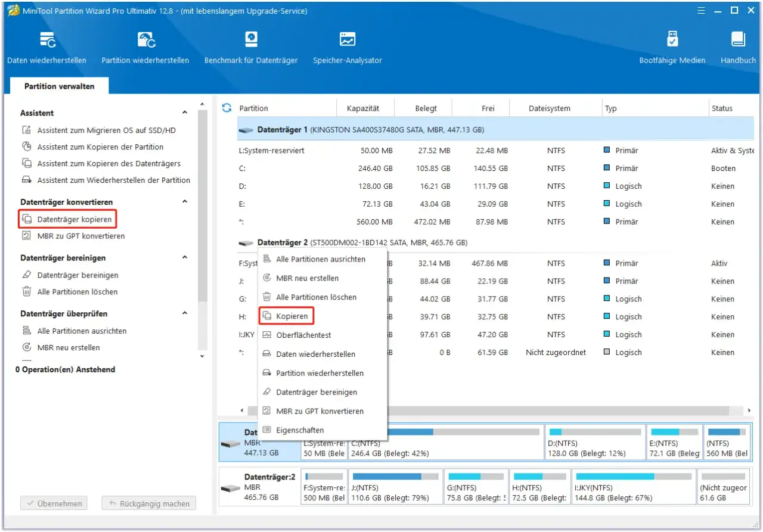763x532 pixels.
Task: Select sidebar Datenträger bereinigen action
Action: pyautogui.click(x=70, y=275)
